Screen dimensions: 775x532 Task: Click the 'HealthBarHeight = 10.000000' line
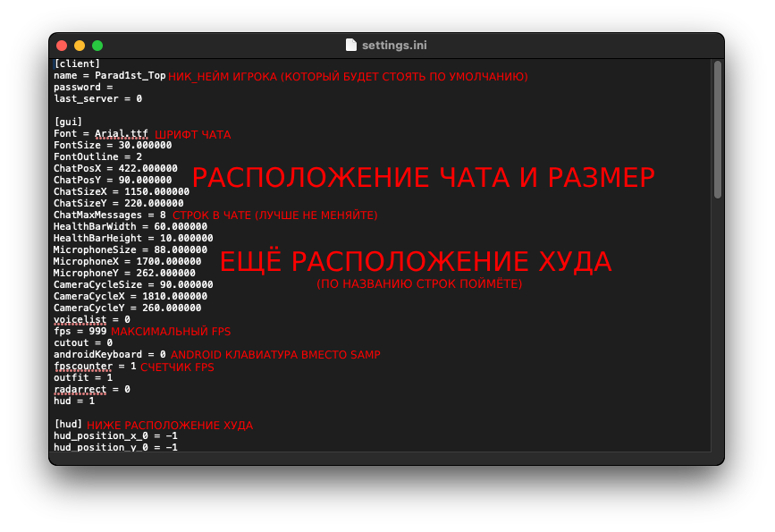[133, 238]
